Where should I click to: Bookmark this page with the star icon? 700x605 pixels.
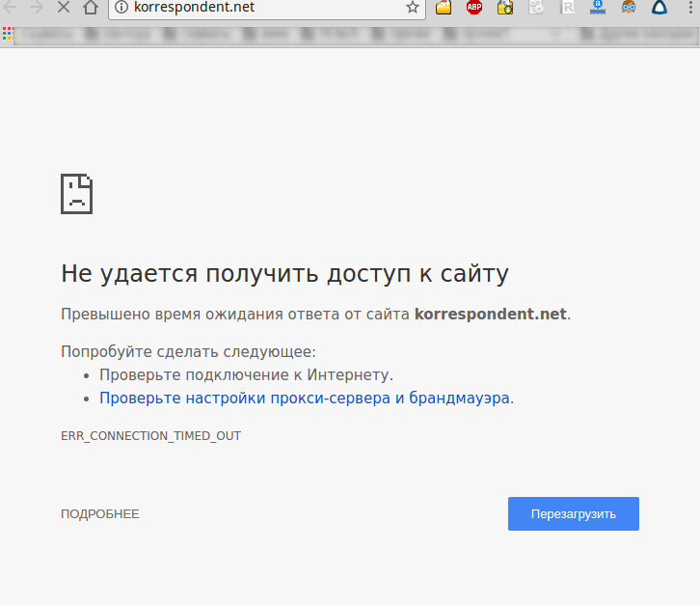pyautogui.click(x=413, y=7)
